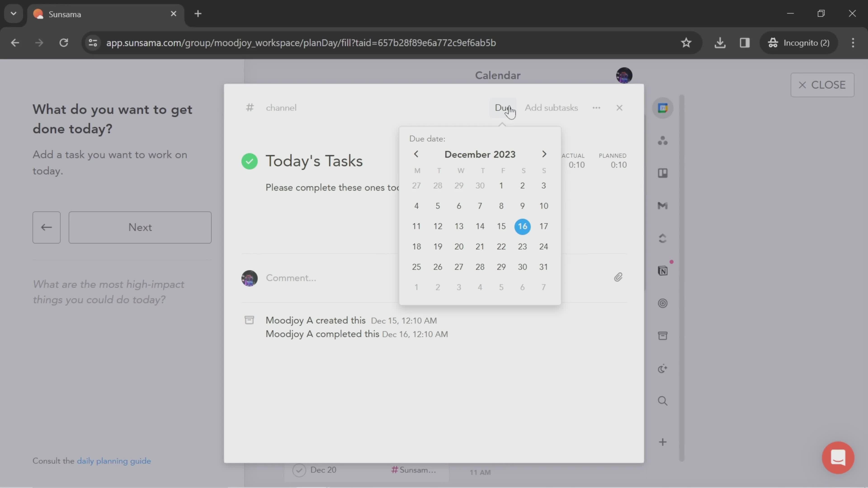Click the Notion integration icon in sidebar

coord(663,270)
